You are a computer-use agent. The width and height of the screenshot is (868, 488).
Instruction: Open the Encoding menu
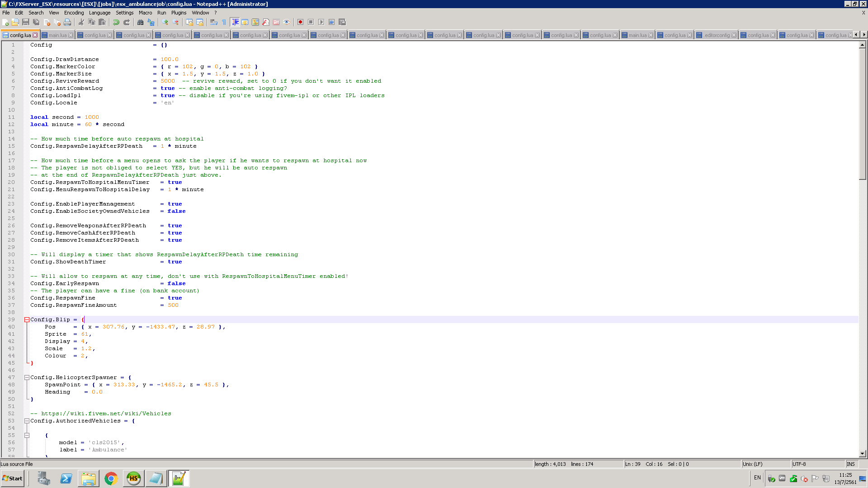pos(74,13)
